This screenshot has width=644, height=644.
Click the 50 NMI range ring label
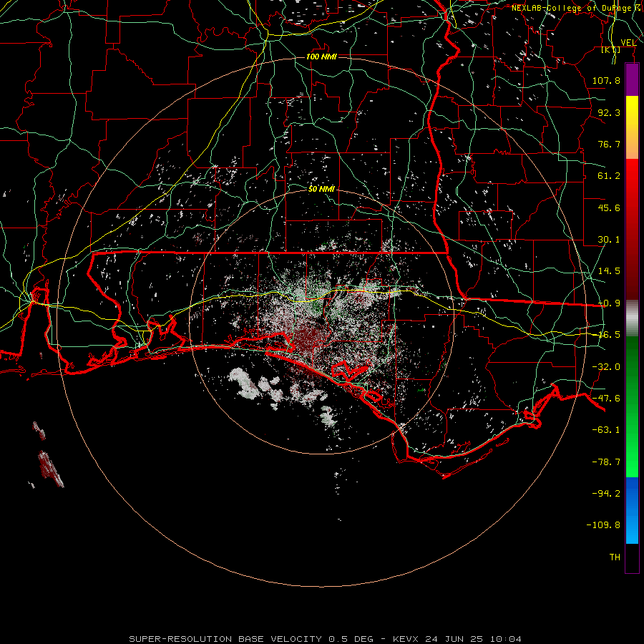pos(321,189)
